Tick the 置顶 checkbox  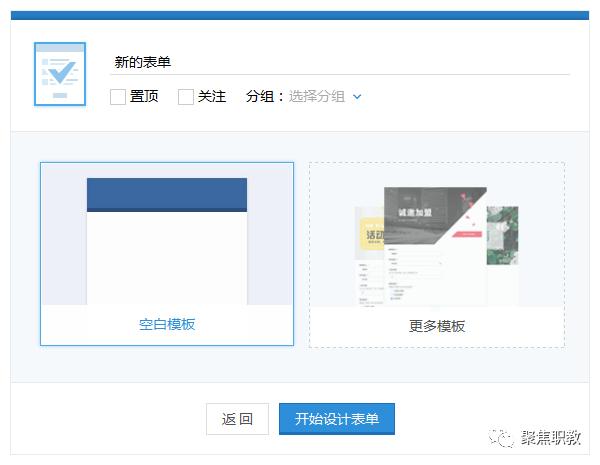coord(117,97)
